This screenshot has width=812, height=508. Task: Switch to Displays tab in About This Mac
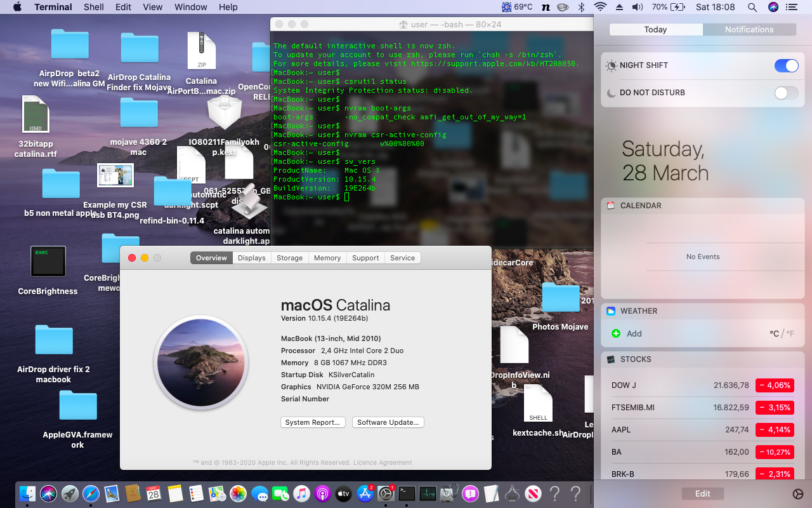pos(252,258)
